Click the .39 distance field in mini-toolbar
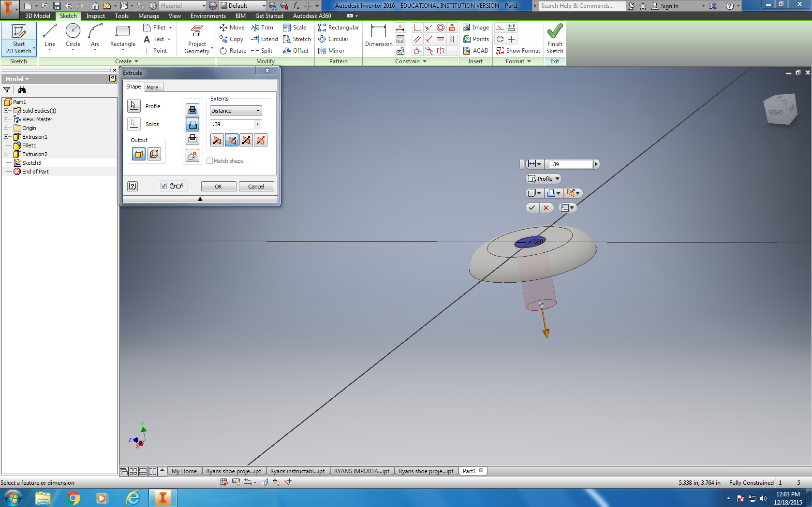This screenshot has height=507, width=812. 571,164
